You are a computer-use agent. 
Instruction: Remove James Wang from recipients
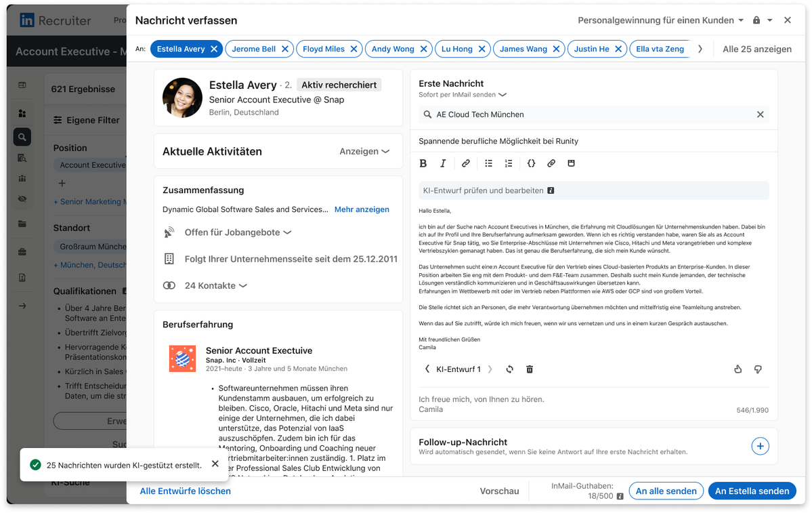[556, 49]
